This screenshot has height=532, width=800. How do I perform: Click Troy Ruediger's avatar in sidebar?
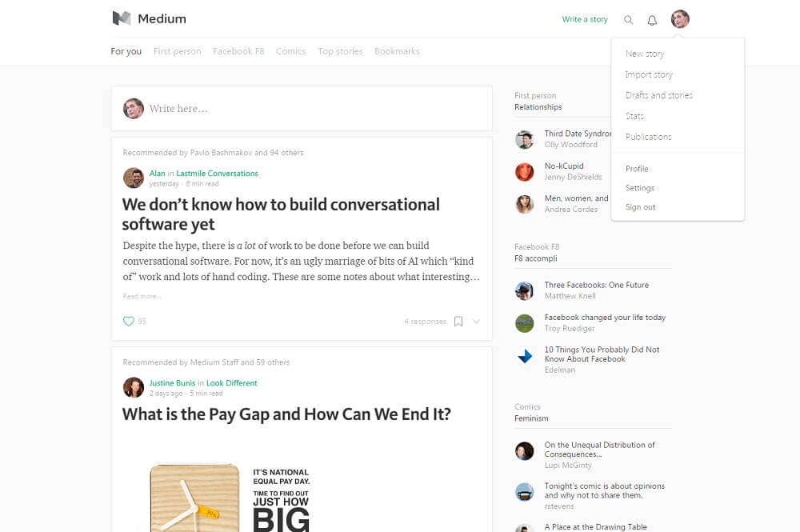[x=525, y=323]
